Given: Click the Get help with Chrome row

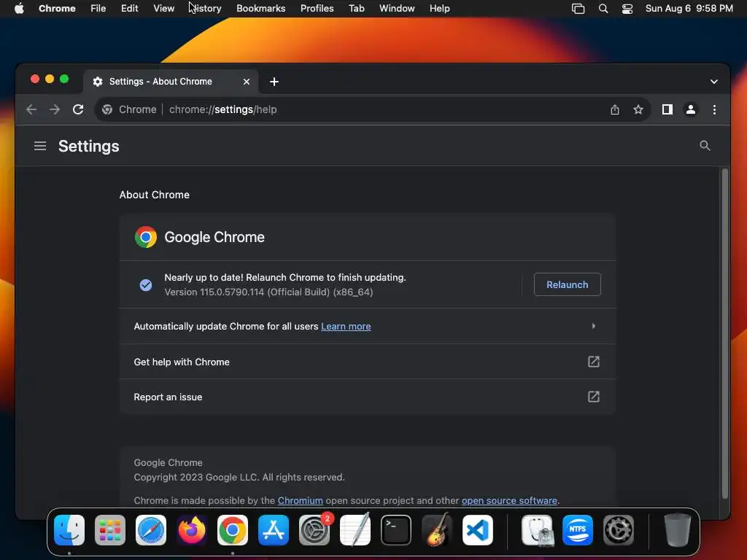Looking at the screenshot, I should (x=368, y=362).
